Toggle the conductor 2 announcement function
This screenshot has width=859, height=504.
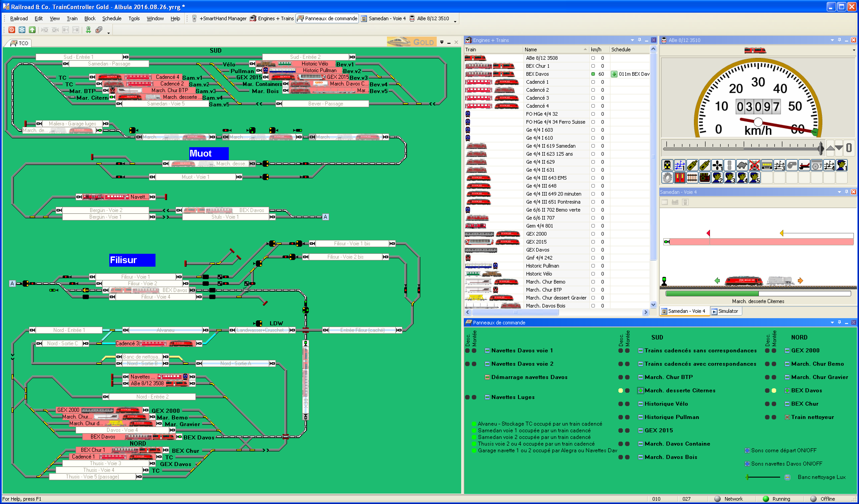coord(717,178)
